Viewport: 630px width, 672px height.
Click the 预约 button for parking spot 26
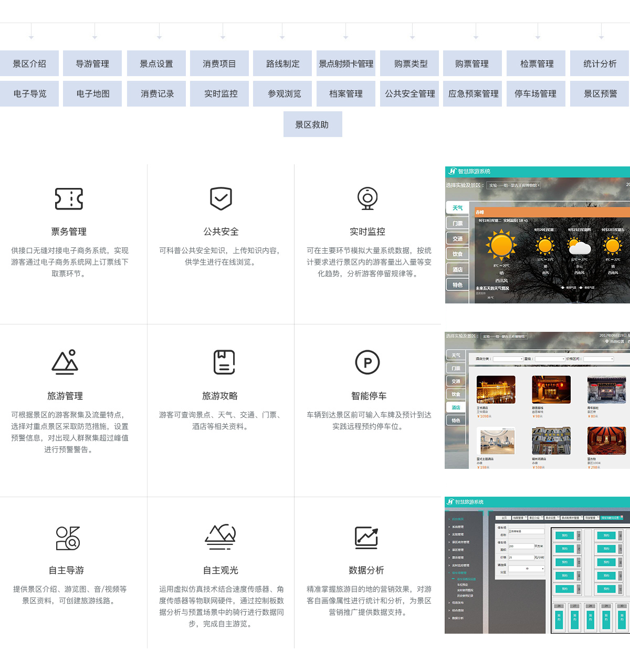pos(559,619)
